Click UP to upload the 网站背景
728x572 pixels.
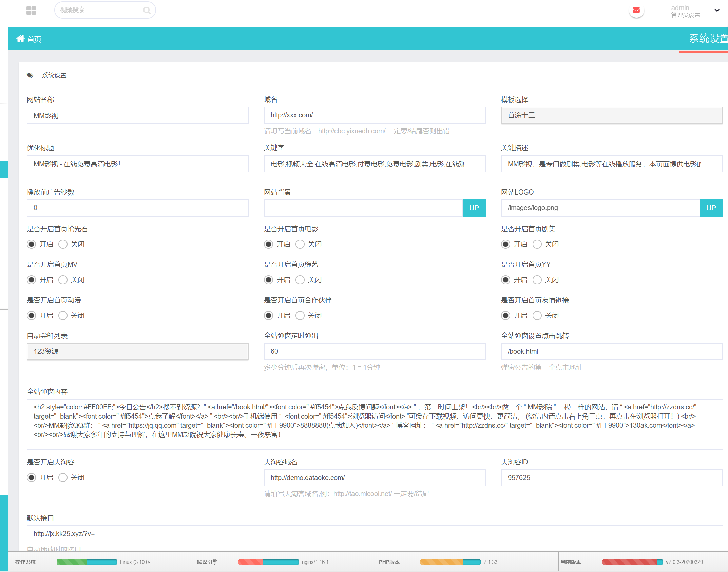tap(474, 208)
